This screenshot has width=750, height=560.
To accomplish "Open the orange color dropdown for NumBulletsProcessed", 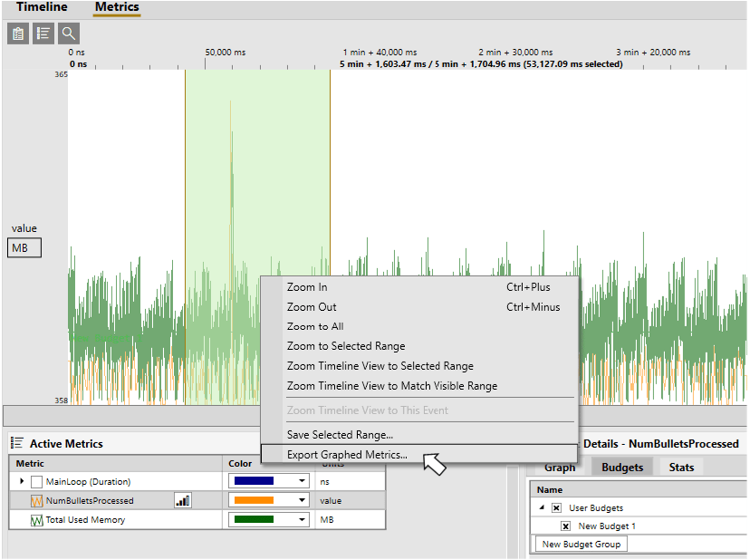I will 302,500.
